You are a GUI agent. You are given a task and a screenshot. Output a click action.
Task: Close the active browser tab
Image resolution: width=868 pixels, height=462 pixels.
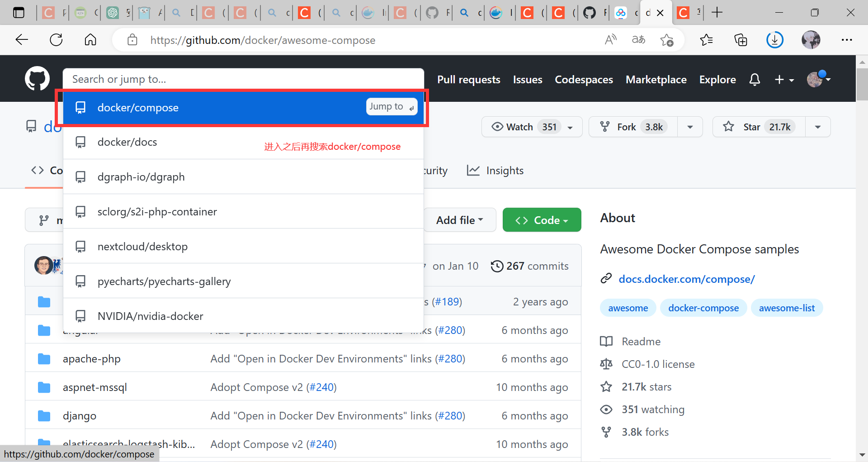click(660, 13)
